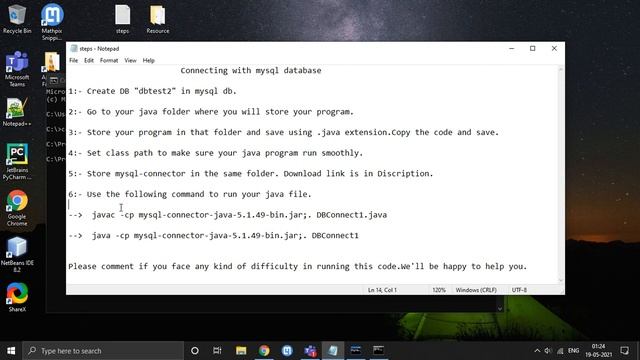Click the 120% zoom status entry
Viewport: 640px width, 360px height.
click(439, 290)
